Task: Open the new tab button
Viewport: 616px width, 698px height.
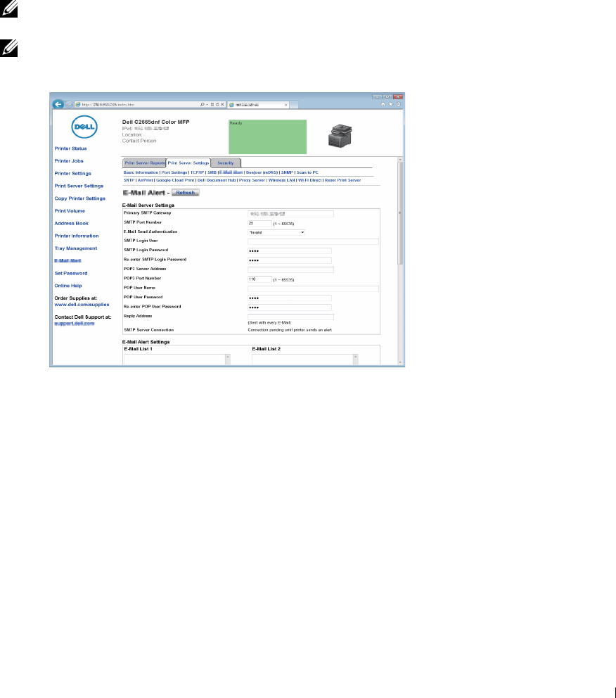Action: pos(295,105)
